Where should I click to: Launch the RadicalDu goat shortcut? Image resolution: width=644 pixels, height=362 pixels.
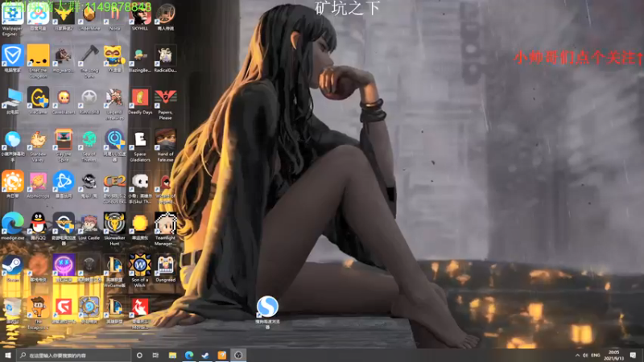[x=166, y=59]
